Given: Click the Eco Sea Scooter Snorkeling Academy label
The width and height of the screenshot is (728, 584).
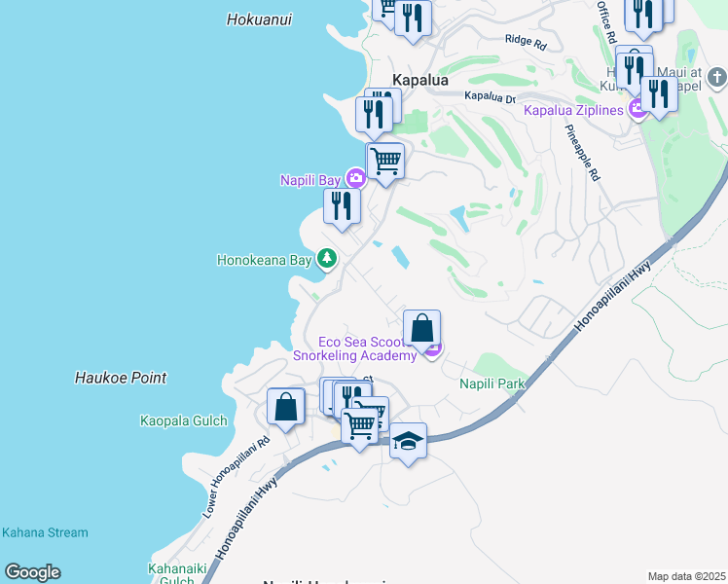Looking at the screenshot, I should 355,348.
